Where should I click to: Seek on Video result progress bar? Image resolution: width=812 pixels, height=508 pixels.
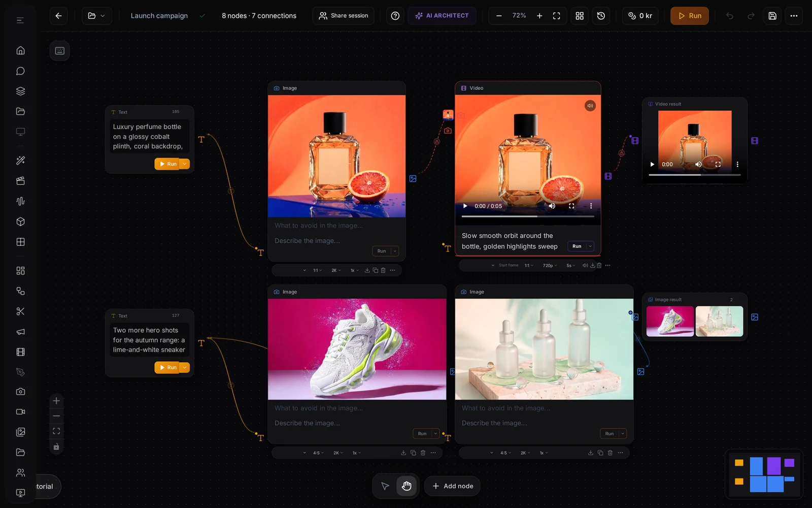[x=695, y=175]
